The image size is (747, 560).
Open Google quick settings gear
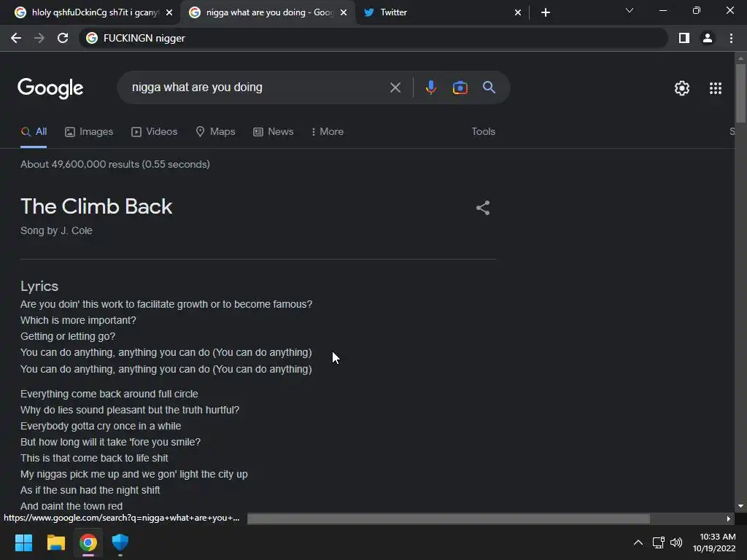click(x=682, y=88)
